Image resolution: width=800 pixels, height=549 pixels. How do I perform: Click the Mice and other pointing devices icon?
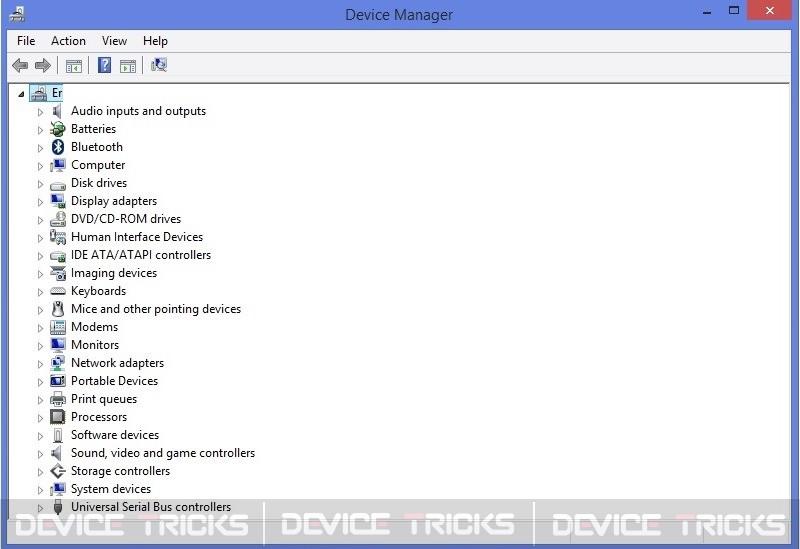pos(58,309)
